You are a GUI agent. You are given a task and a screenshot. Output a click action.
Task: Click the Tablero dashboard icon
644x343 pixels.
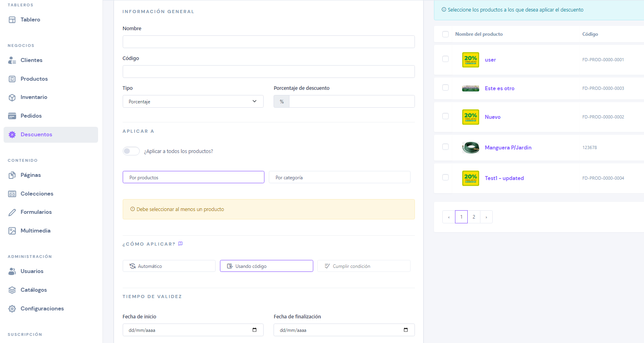[12, 19]
